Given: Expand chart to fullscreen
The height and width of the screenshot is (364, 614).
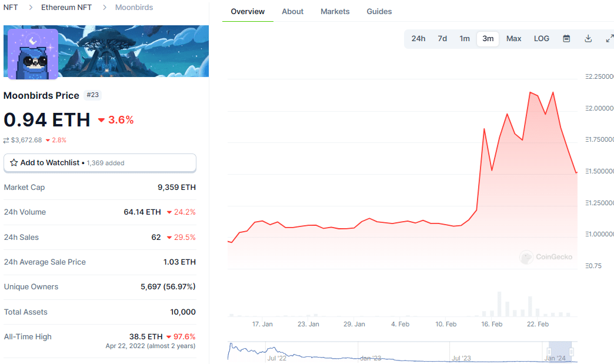Looking at the screenshot, I should point(610,38).
